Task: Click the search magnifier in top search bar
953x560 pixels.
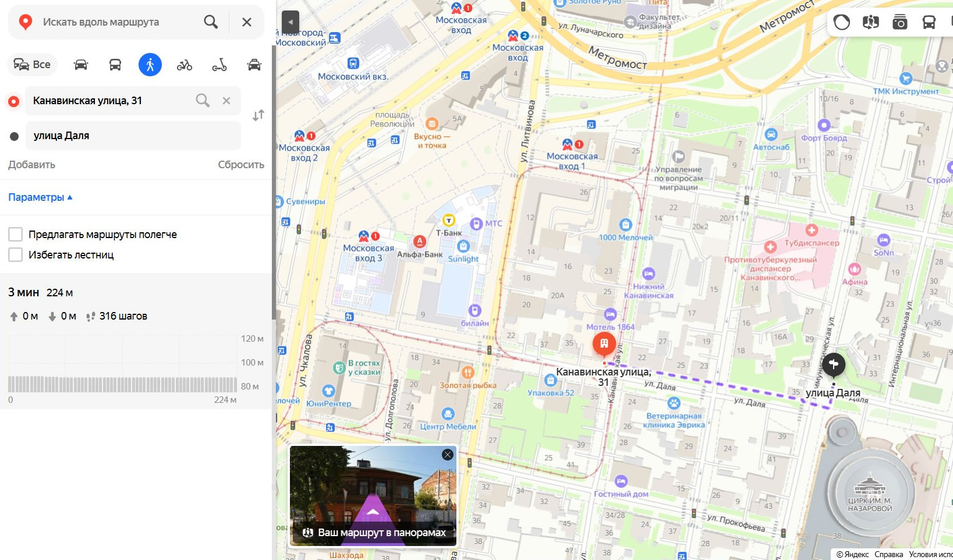Action: (211, 22)
